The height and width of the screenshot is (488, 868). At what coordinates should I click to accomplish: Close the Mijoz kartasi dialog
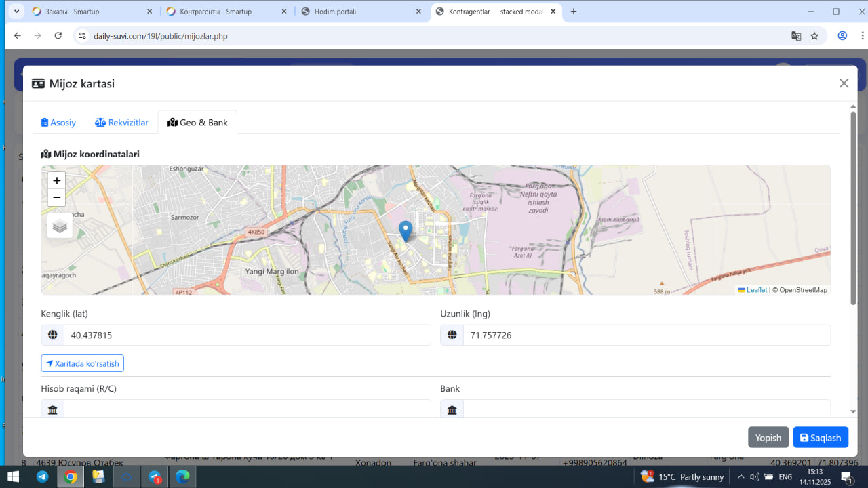coord(844,83)
